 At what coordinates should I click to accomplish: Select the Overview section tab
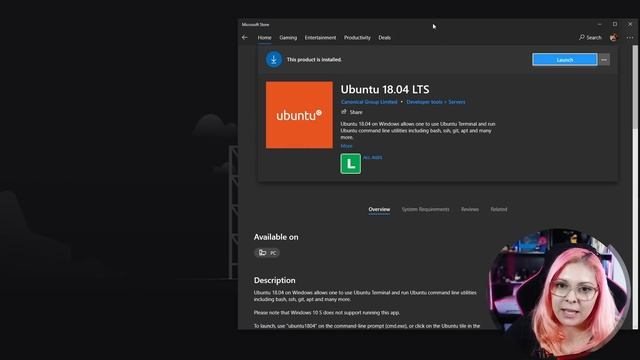379,209
